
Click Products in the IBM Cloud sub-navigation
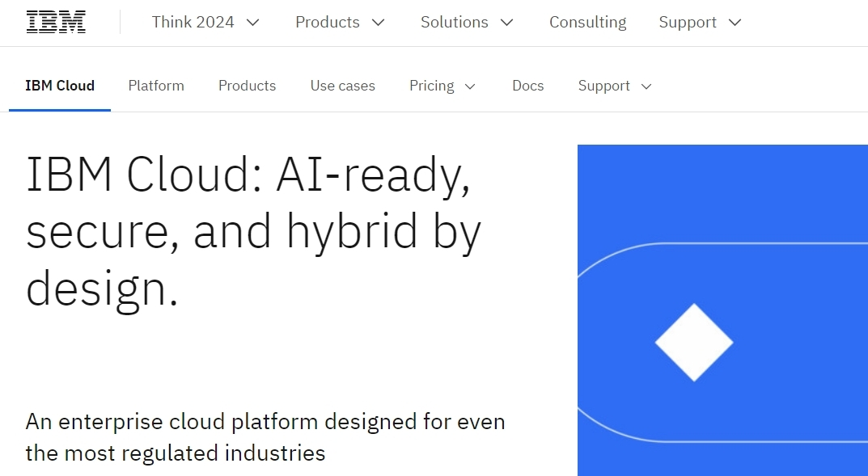pos(247,86)
